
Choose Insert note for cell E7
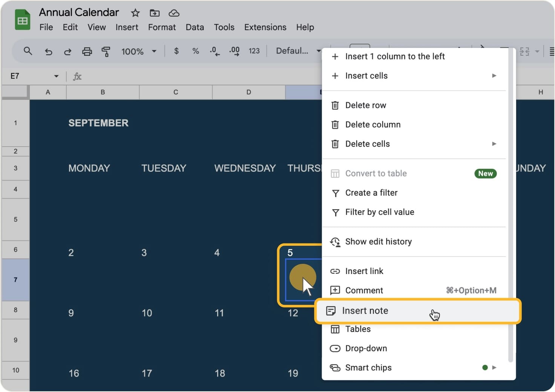[365, 311]
